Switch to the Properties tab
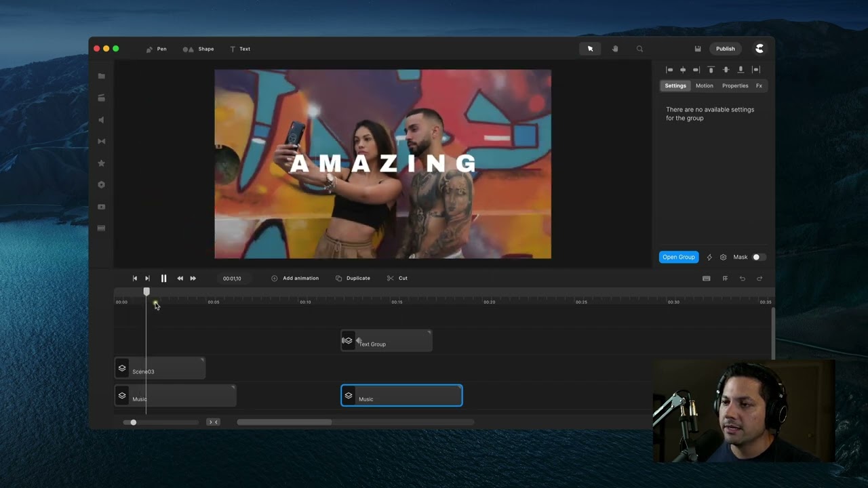The width and height of the screenshot is (868, 488). coord(735,86)
